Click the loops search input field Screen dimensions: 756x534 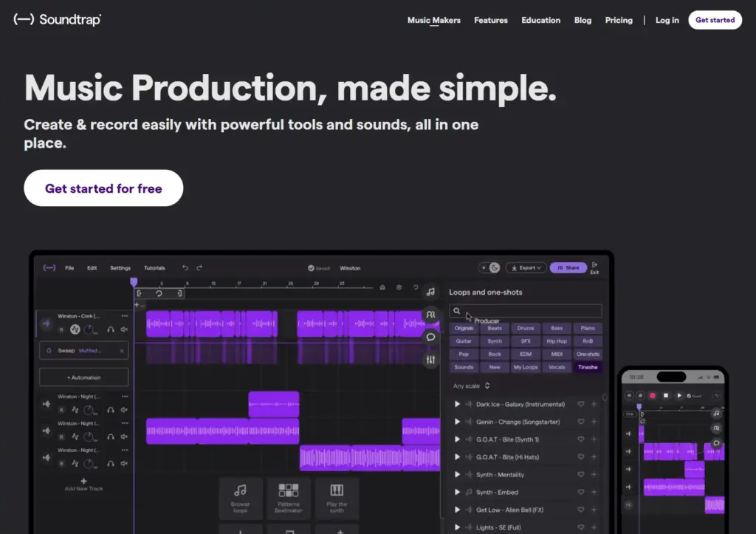(526, 311)
